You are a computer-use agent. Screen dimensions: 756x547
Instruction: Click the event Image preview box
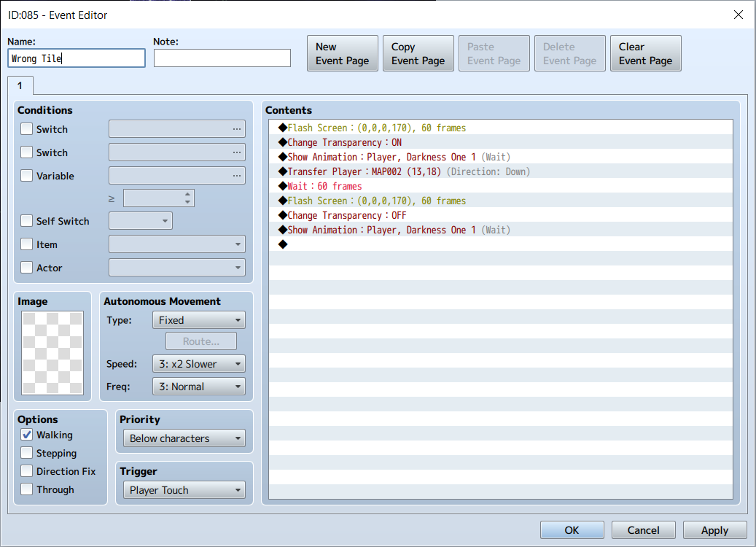pos(52,353)
